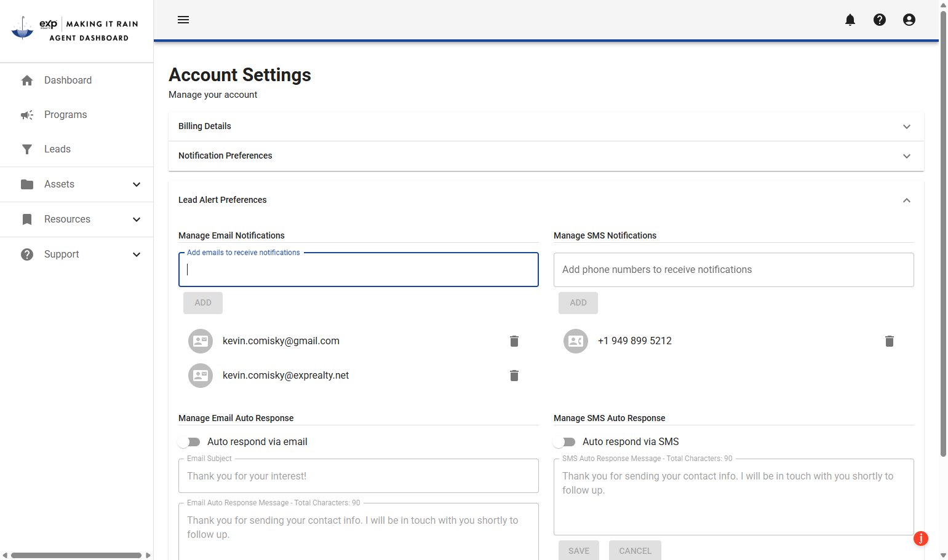Image resolution: width=948 pixels, height=560 pixels.
Task: Click the red info badge icon
Action: (921, 538)
